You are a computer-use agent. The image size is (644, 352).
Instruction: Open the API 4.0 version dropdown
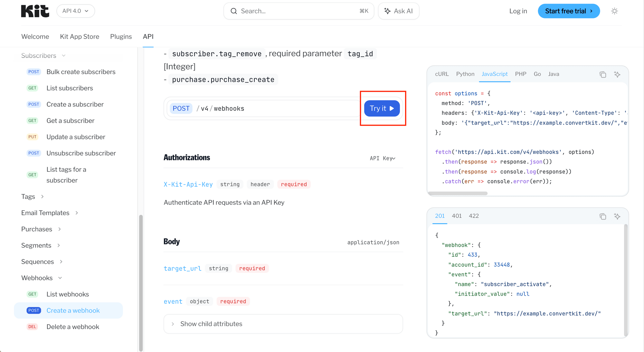click(76, 11)
